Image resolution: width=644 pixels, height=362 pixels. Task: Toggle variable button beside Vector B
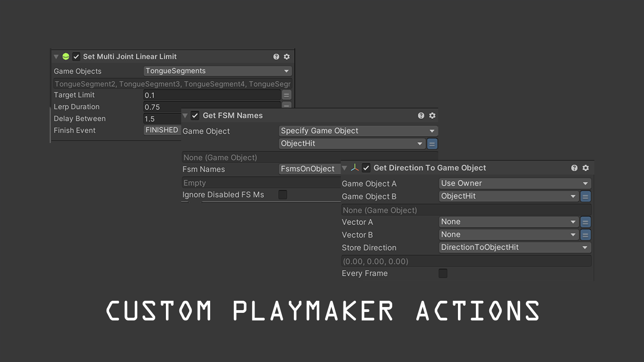pos(585,235)
